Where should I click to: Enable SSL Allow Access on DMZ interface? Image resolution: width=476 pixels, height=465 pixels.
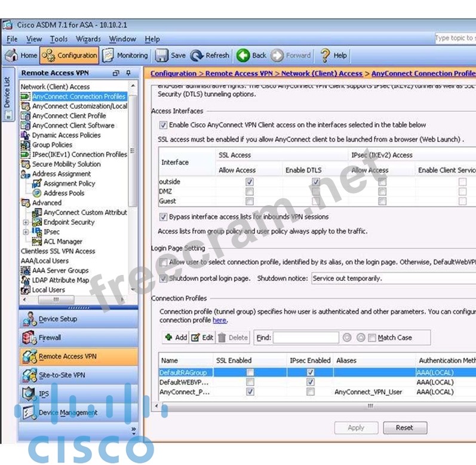(x=250, y=192)
